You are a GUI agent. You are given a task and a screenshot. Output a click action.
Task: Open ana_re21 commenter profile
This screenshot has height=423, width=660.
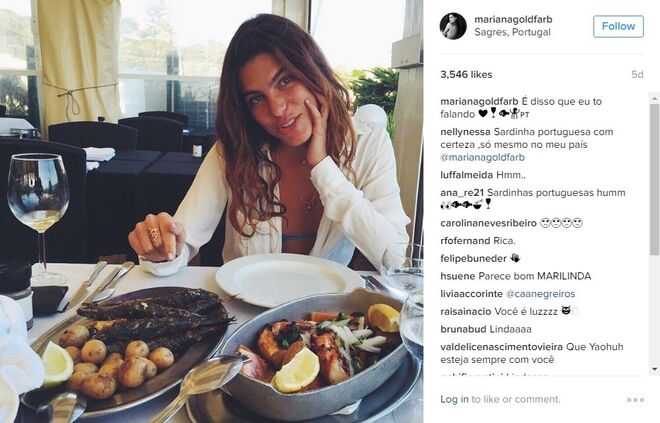click(x=462, y=193)
